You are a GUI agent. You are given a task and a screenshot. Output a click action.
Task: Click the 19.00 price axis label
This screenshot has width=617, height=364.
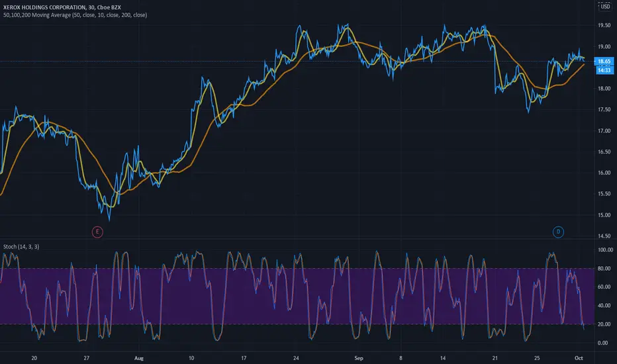(604, 46)
